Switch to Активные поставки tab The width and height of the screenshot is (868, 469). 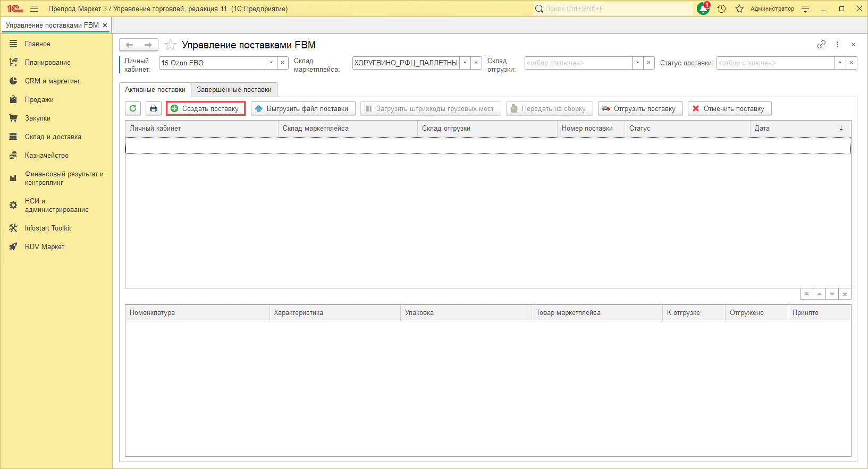click(x=155, y=89)
